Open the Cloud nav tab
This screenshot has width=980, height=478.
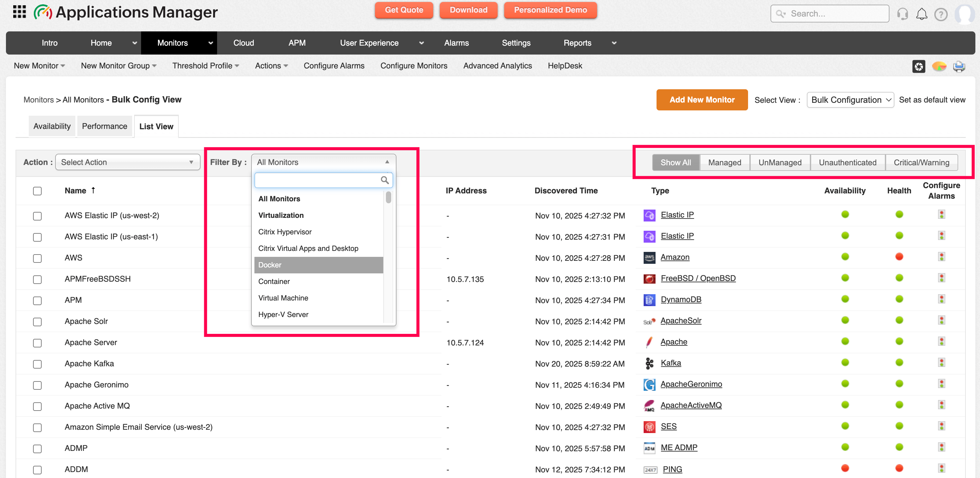click(244, 43)
